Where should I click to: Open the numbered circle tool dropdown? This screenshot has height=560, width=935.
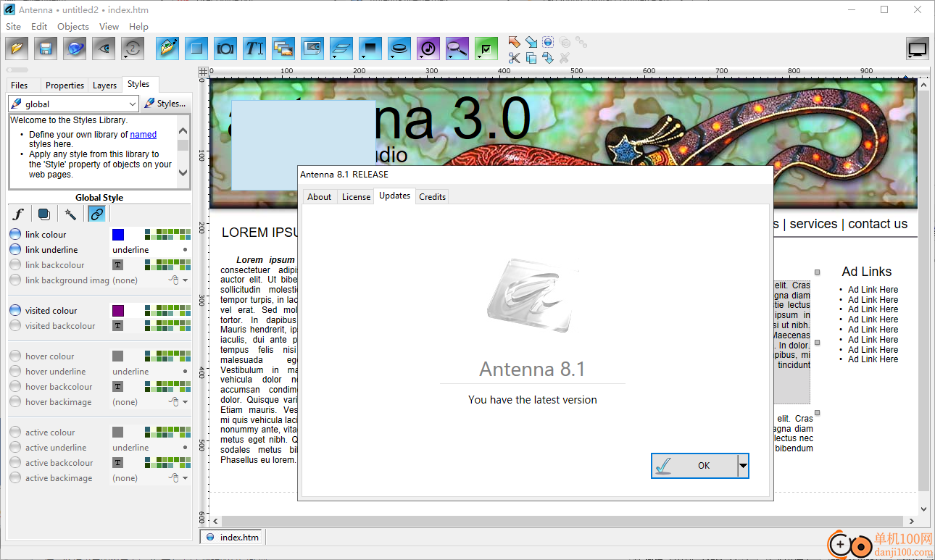126,55
